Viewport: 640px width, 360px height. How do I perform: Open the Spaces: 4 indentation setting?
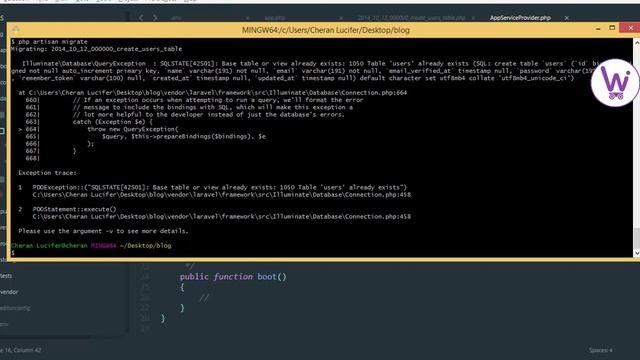click(600, 350)
